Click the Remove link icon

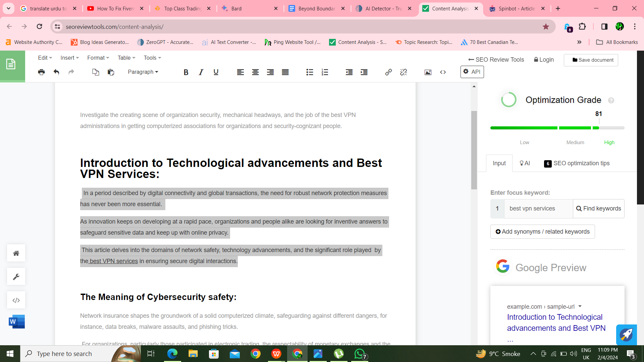pyautogui.click(x=404, y=72)
